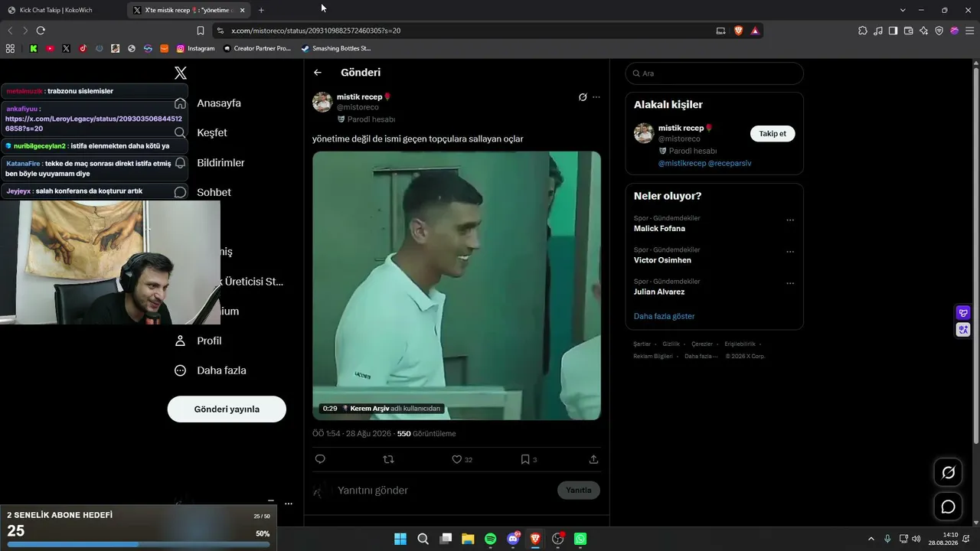Open the floating messages chat button

coord(948,507)
